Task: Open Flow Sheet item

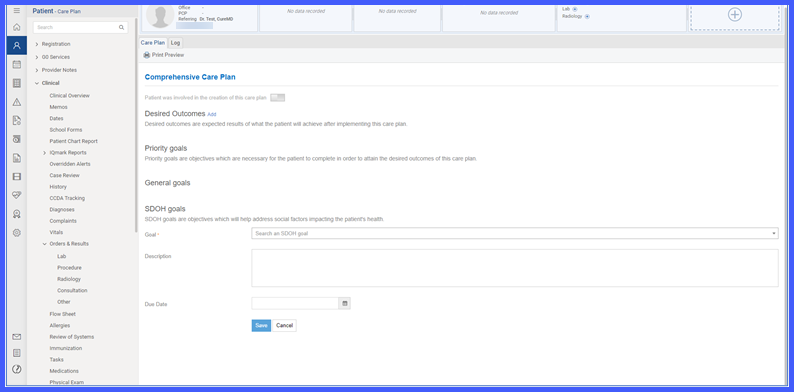Action: point(62,314)
